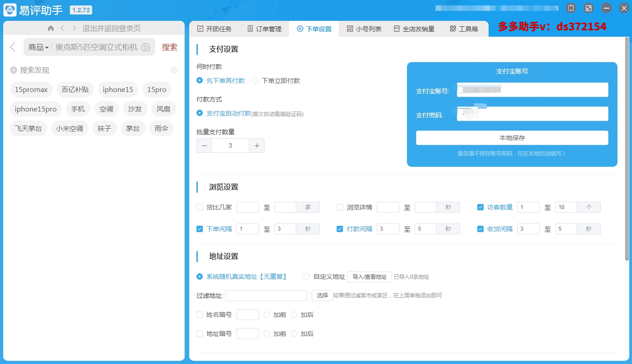The image size is (632, 364).
Task: Switch to 订单管理 tab
Action: click(264, 29)
